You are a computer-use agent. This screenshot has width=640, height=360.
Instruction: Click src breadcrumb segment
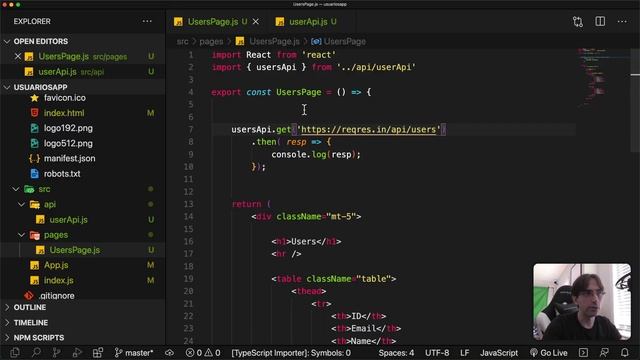(x=182, y=41)
